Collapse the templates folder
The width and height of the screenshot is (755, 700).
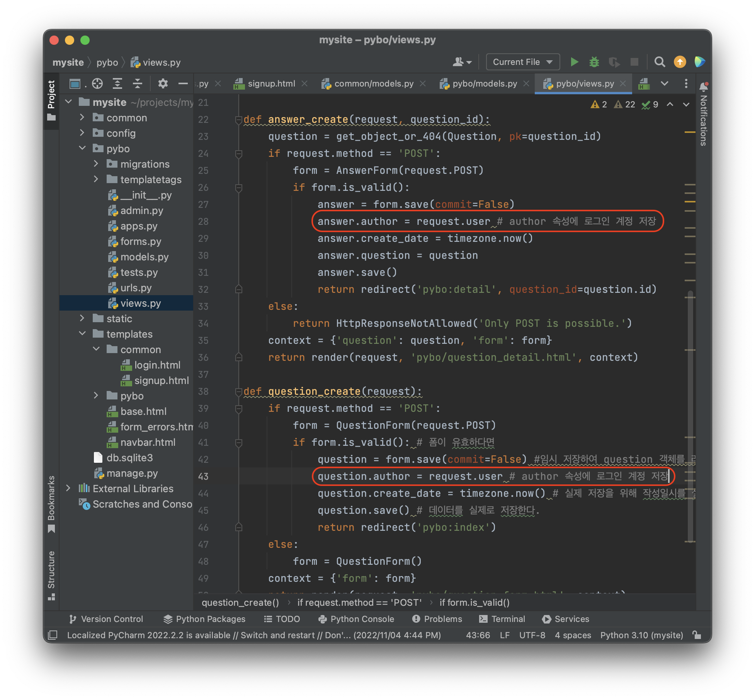tap(82, 334)
